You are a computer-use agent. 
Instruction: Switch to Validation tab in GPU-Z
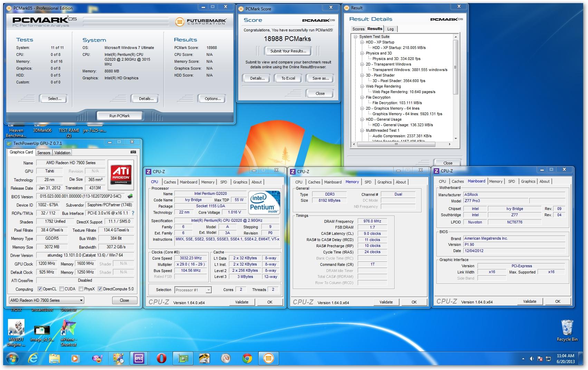tap(62, 152)
